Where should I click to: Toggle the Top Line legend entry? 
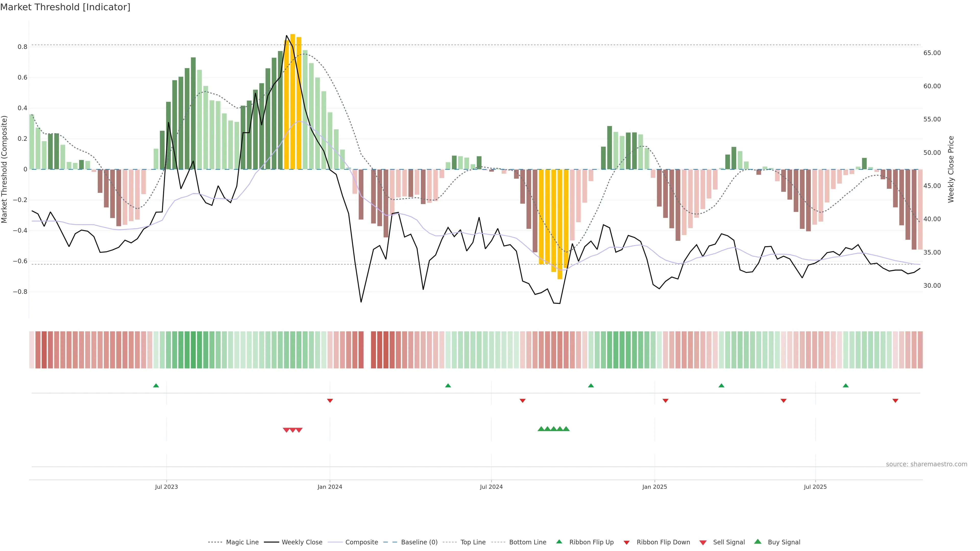473,542
